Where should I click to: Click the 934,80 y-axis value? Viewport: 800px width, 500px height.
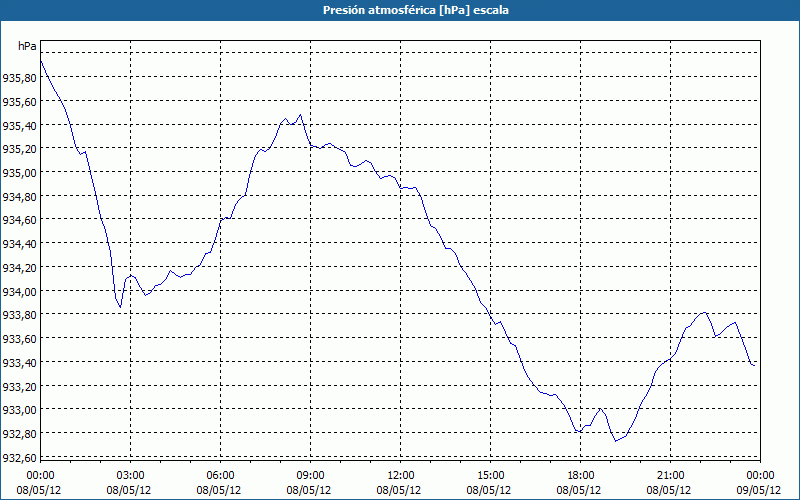(19, 196)
